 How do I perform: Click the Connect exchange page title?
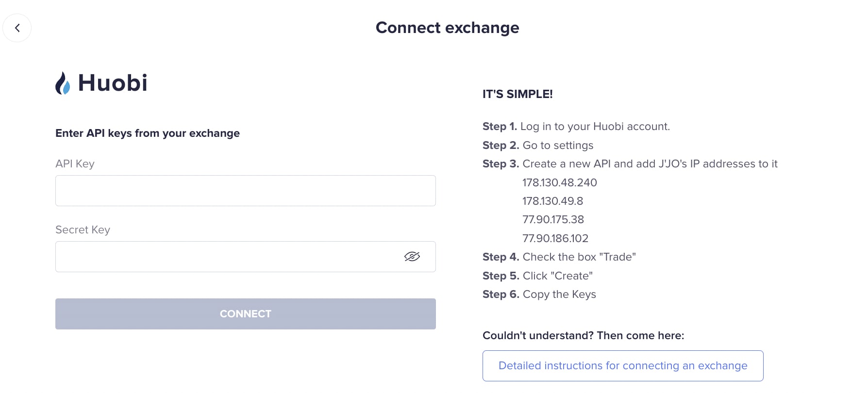[448, 28]
